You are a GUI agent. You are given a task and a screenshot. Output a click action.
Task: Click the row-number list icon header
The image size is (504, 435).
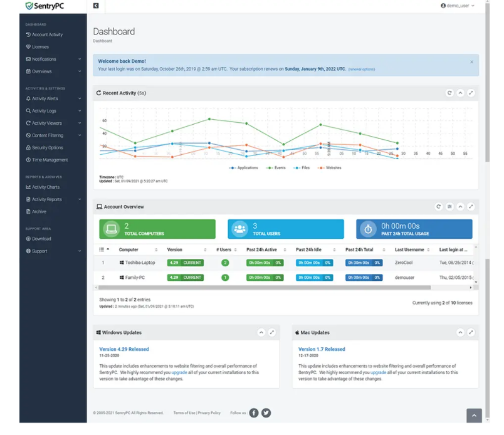pyautogui.click(x=104, y=249)
